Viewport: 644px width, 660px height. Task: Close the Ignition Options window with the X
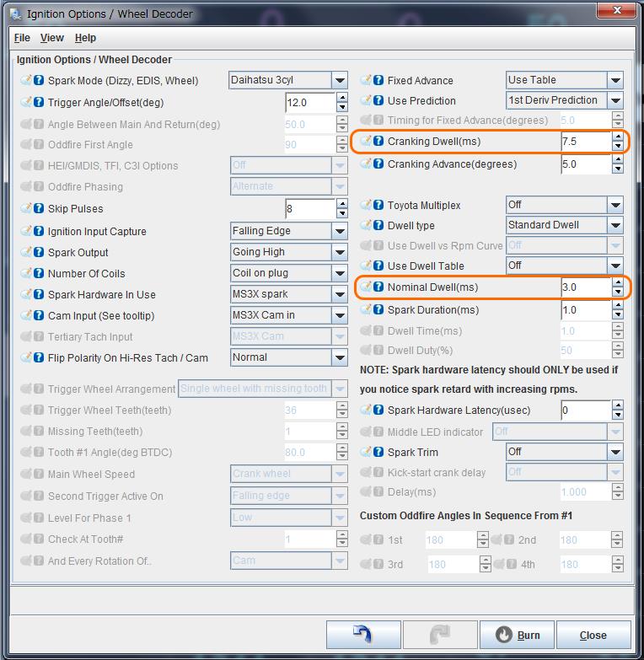point(616,10)
